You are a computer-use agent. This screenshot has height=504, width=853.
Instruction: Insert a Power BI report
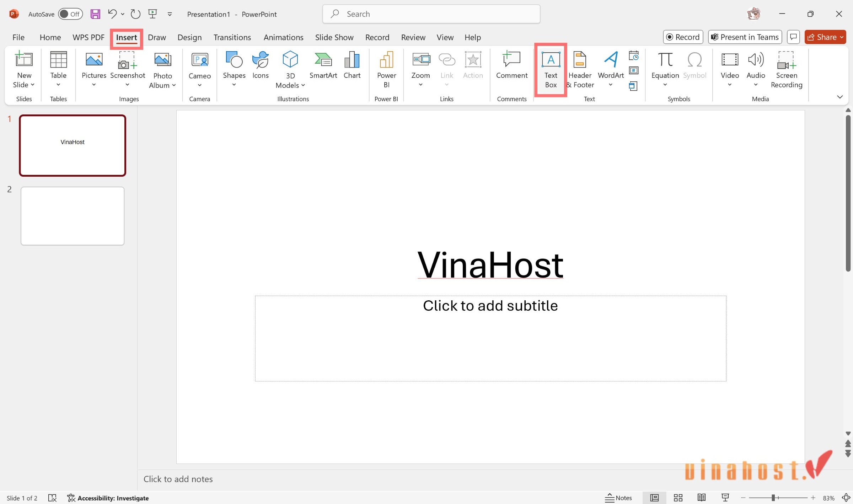386,69
